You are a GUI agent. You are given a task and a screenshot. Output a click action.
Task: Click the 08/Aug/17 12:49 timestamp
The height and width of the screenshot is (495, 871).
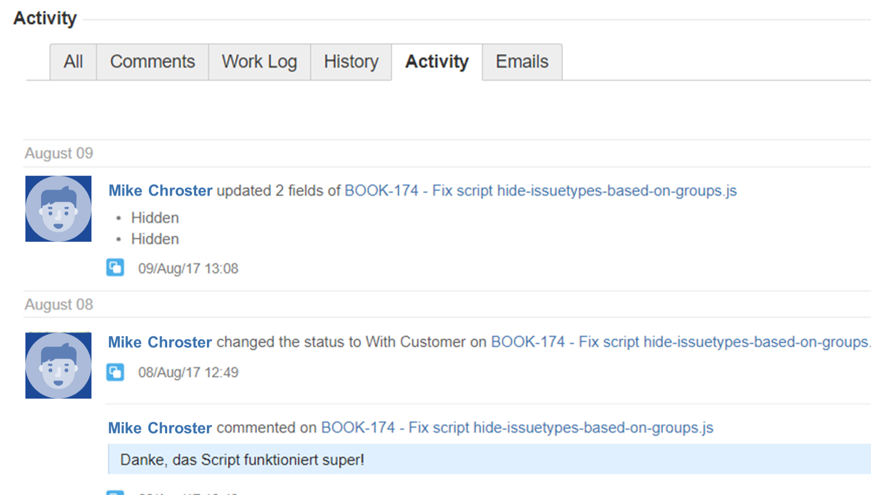(188, 373)
